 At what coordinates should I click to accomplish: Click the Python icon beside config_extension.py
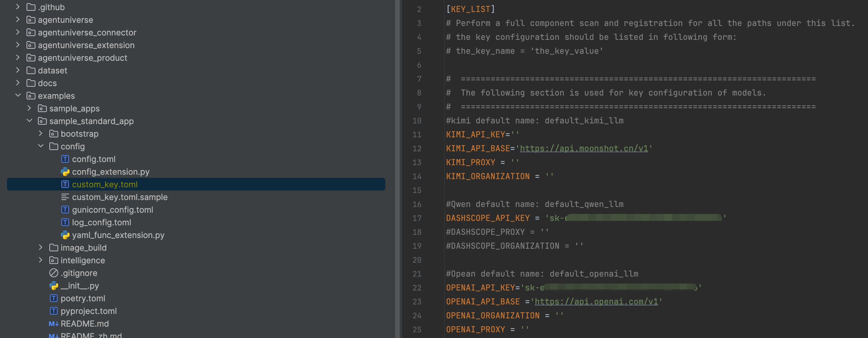click(x=65, y=172)
